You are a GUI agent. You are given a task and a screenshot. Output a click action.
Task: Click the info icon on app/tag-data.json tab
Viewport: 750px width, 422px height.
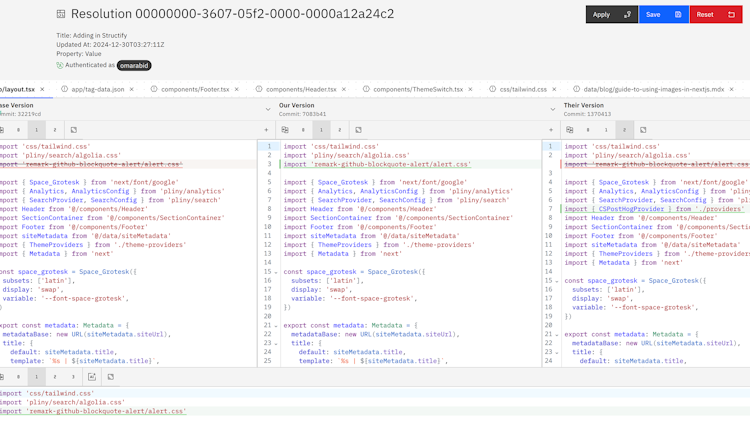pyautogui.click(x=65, y=89)
